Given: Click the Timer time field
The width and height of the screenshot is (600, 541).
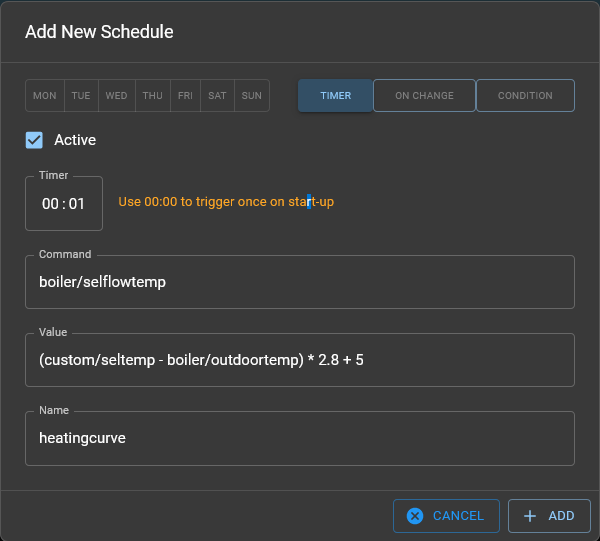Looking at the screenshot, I should [64, 203].
